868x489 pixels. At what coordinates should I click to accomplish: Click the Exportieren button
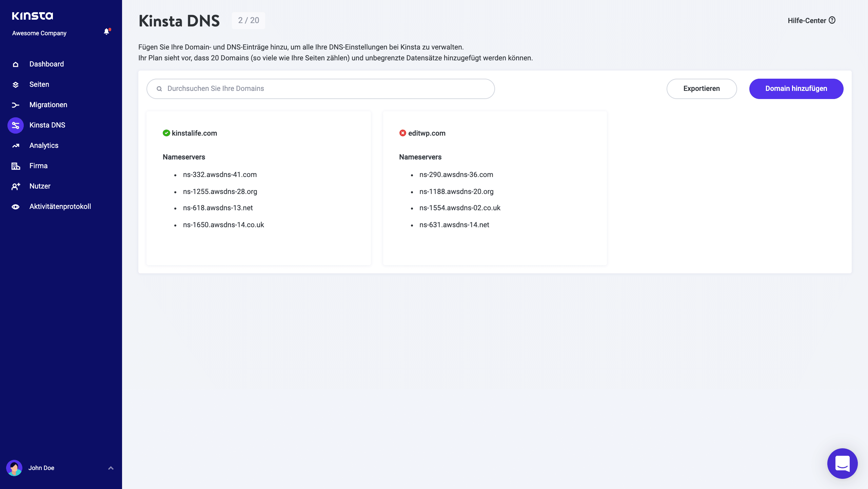(702, 89)
